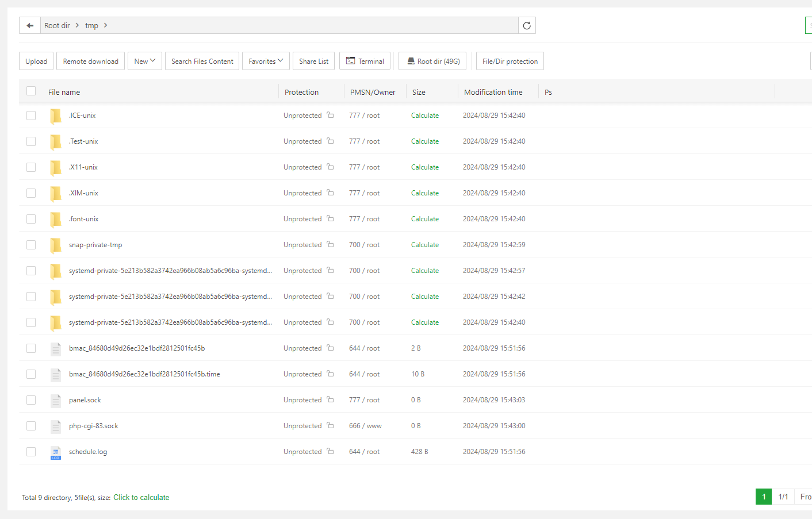Open the Share List

tap(313, 61)
